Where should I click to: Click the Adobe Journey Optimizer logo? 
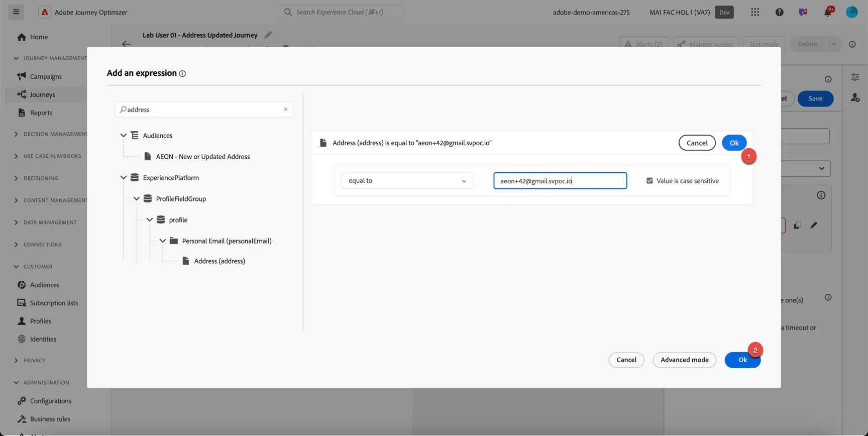pyautogui.click(x=45, y=12)
